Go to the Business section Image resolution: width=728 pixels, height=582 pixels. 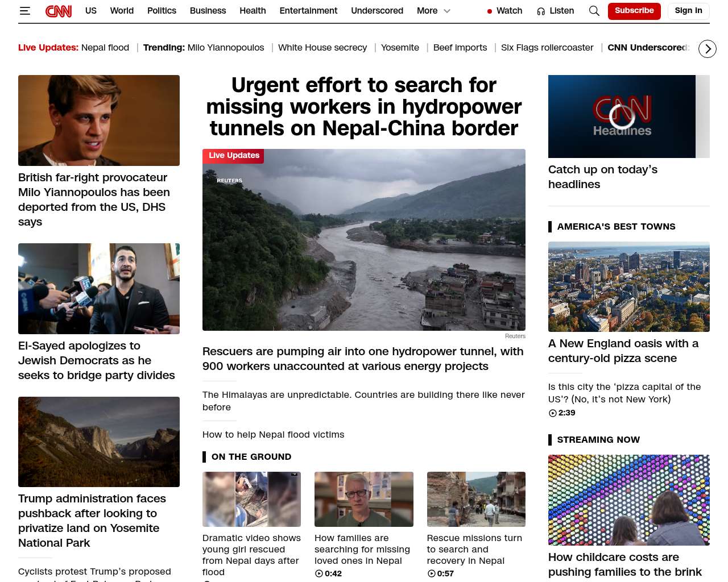coord(208,11)
